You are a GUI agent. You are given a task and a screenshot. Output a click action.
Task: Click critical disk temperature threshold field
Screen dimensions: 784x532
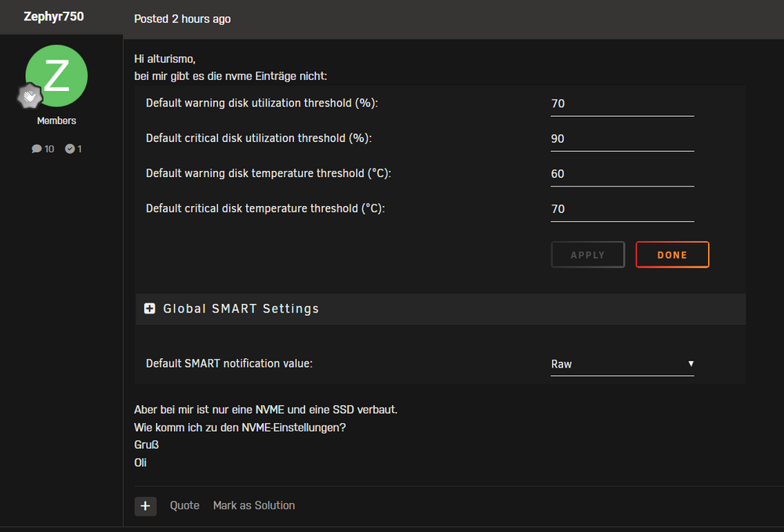tap(622, 208)
